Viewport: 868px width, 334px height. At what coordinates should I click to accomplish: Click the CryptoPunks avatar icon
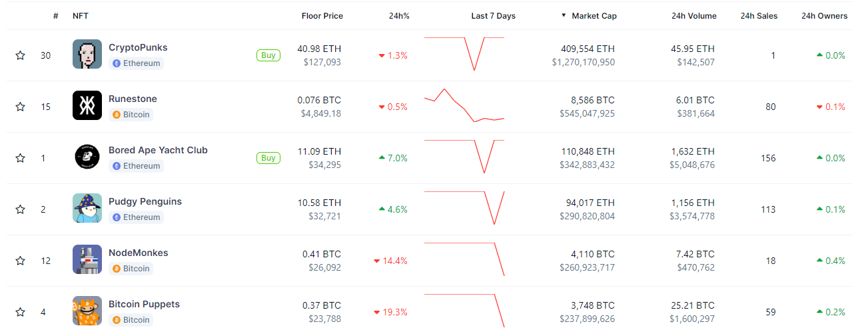(x=87, y=54)
